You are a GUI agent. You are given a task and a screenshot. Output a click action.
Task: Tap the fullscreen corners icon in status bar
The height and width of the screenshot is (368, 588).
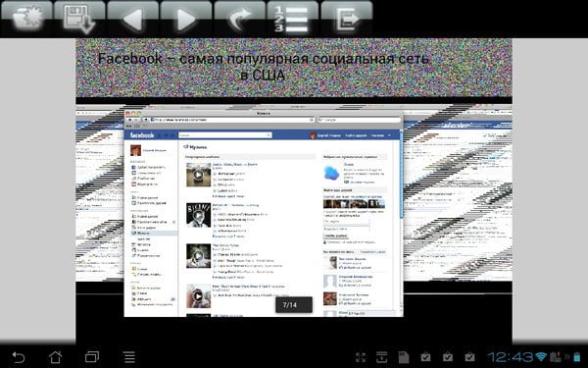(360, 357)
